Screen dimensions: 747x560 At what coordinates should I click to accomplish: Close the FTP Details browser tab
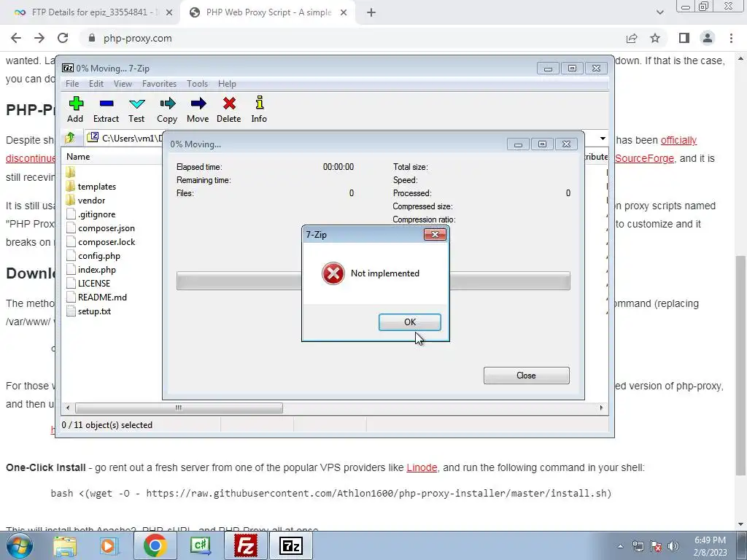[169, 13]
